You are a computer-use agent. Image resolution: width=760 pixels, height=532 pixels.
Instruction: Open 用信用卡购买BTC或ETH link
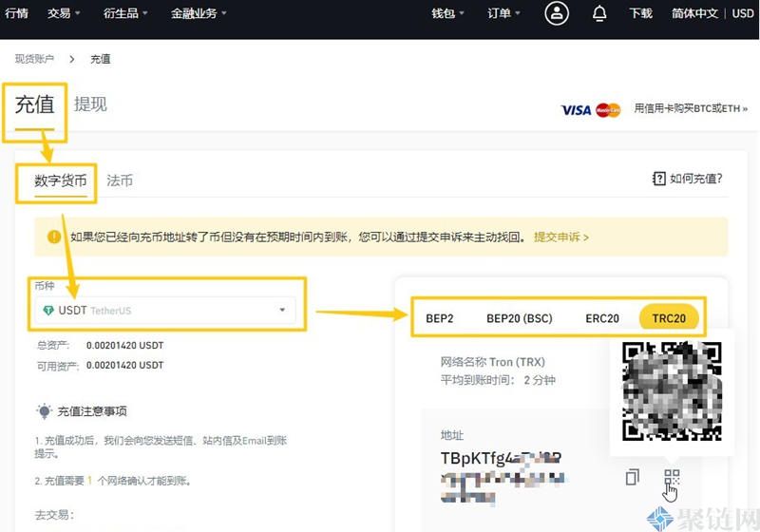point(691,108)
